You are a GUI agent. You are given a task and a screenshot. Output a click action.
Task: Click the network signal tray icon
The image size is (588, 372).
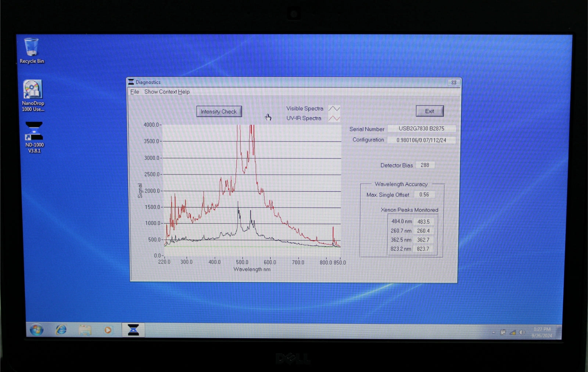coord(513,332)
